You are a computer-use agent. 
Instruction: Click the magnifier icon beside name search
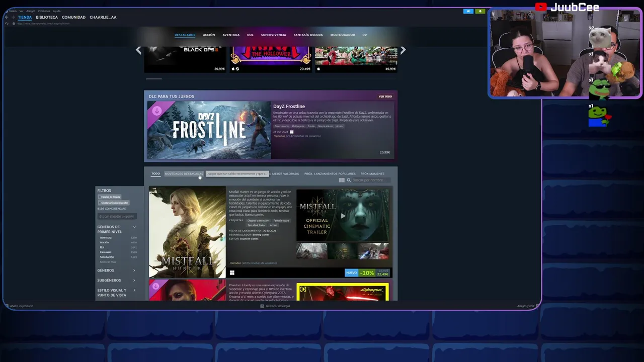[x=349, y=180]
